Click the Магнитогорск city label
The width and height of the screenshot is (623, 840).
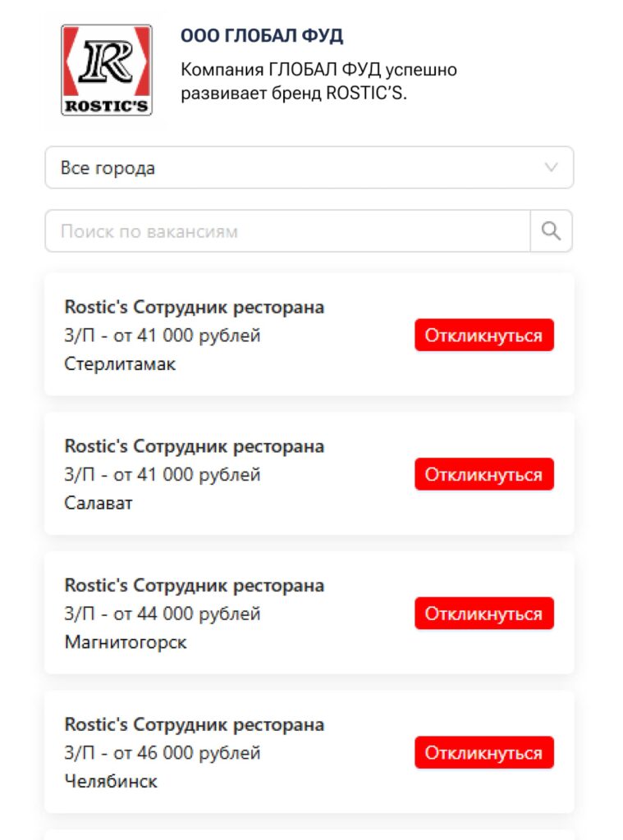pyautogui.click(x=126, y=642)
